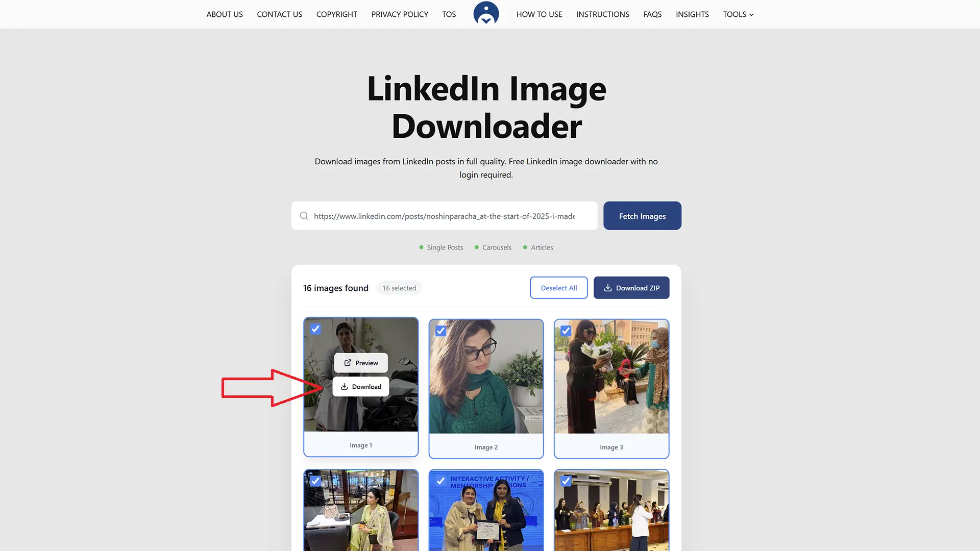
Task: Click Deselect All button
Action: click(x=559, y=288)
